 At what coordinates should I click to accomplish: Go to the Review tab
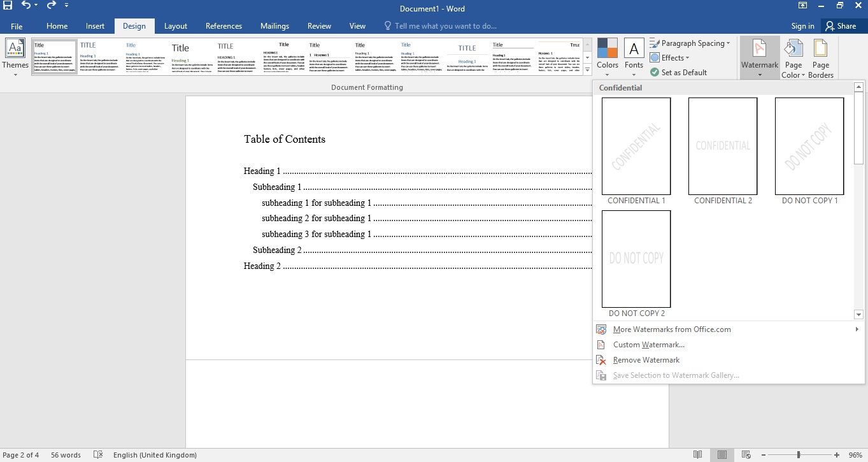point(319,26)
